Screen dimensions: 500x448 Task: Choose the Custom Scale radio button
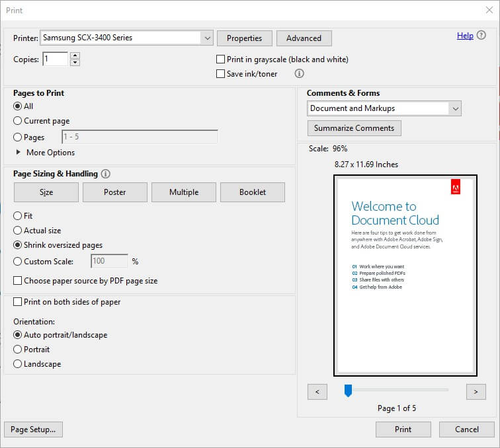coord(18,262)
